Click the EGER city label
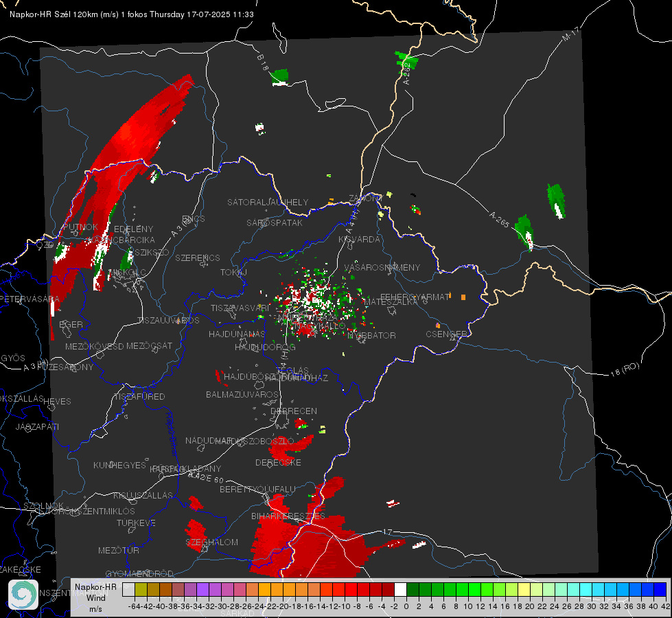This screenshot has width=672, height=618. coord(71,325)
